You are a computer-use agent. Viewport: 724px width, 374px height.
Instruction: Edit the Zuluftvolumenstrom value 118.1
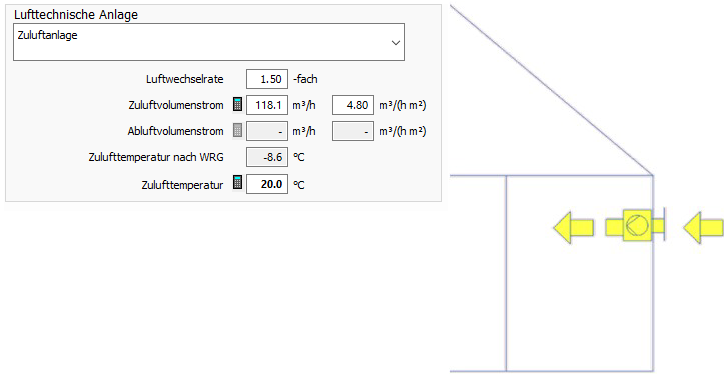tap(267, 105)
